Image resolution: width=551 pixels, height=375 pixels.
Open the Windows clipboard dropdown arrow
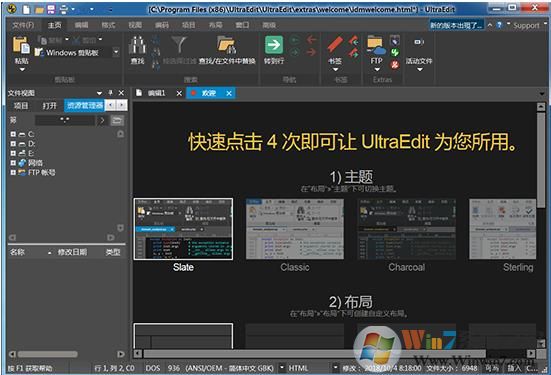pos(116,52)
